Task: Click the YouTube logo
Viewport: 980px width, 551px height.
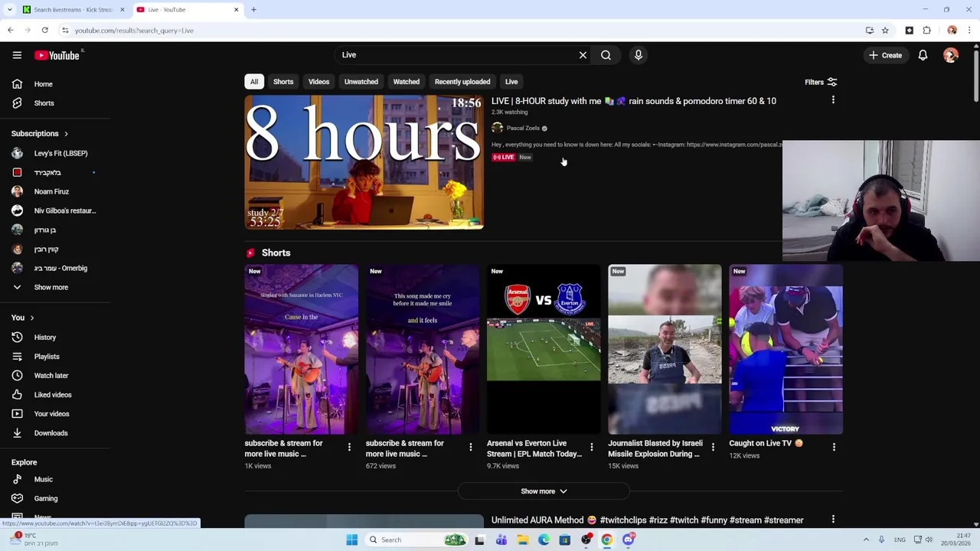Action: tap(57, 55)
